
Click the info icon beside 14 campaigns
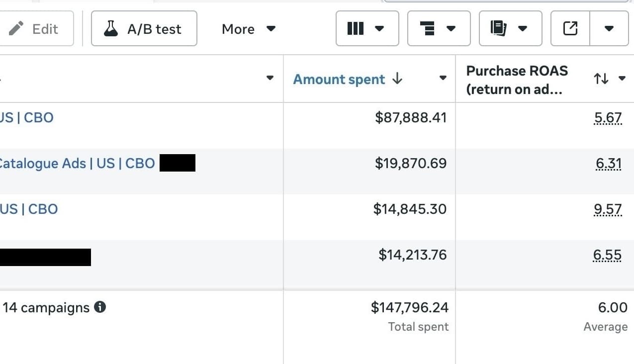100,307
